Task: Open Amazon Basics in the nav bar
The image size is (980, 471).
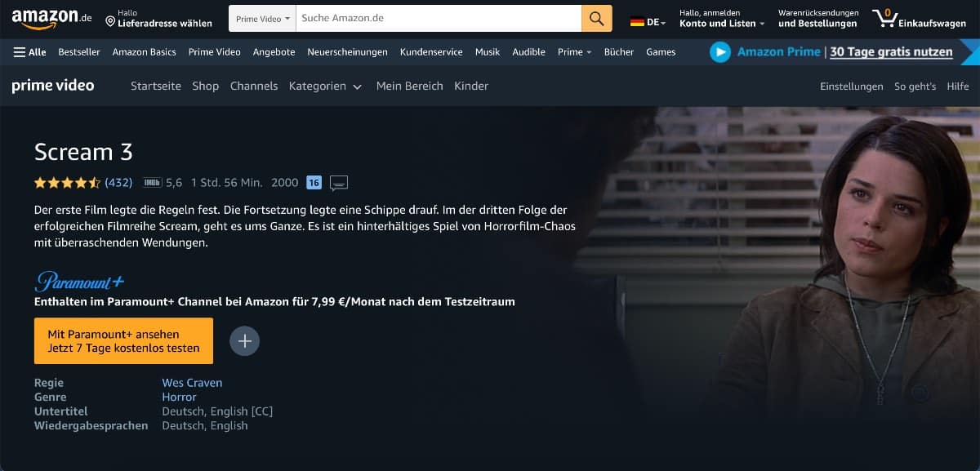Action: coord(144,52)
